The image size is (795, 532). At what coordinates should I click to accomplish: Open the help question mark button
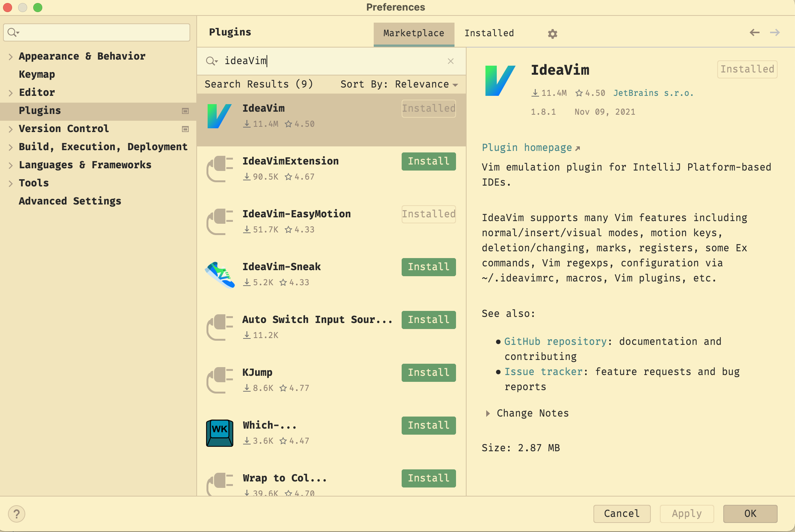pos(16,514)
